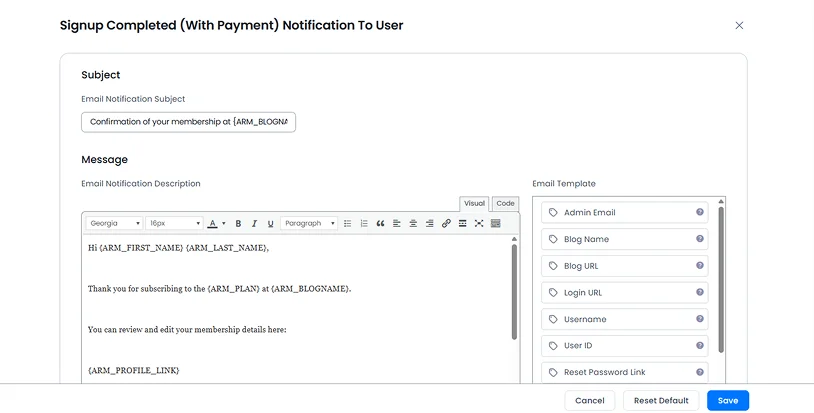This screenshot has width=814, height=413.
Task: Click the tag icon beside Admin Email
Action: (553, 212)
